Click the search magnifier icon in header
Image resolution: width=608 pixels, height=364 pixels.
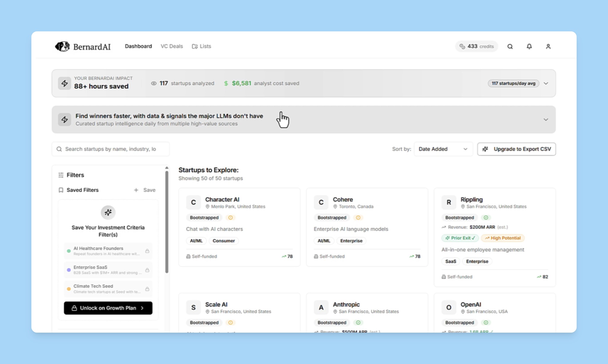tap(510, 46)
